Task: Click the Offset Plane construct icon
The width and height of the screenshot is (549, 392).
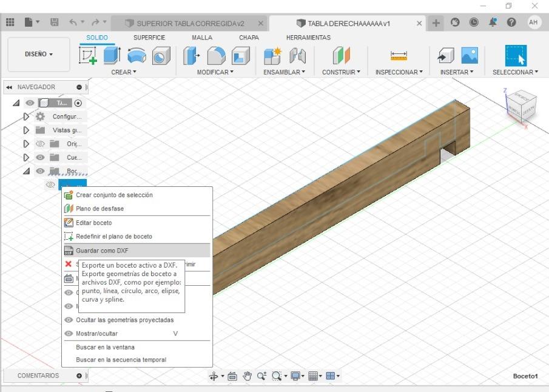Action: point(341,55)
